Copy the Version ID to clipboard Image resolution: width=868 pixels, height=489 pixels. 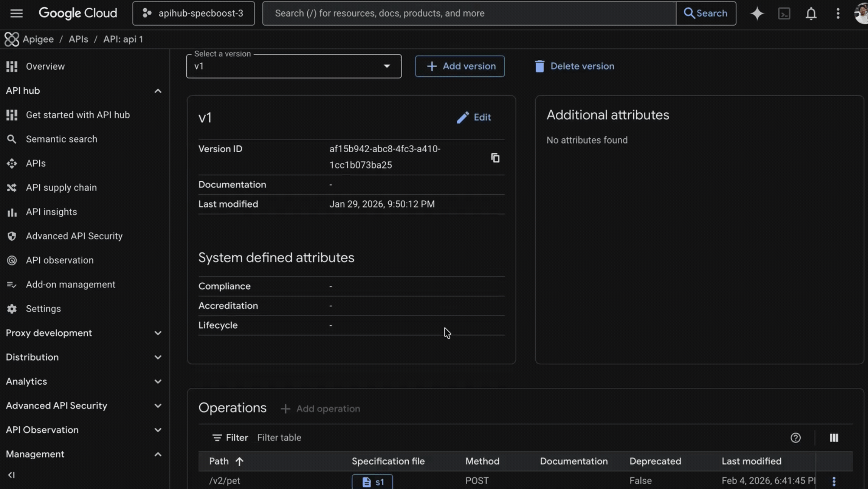[x=495, y=158]
